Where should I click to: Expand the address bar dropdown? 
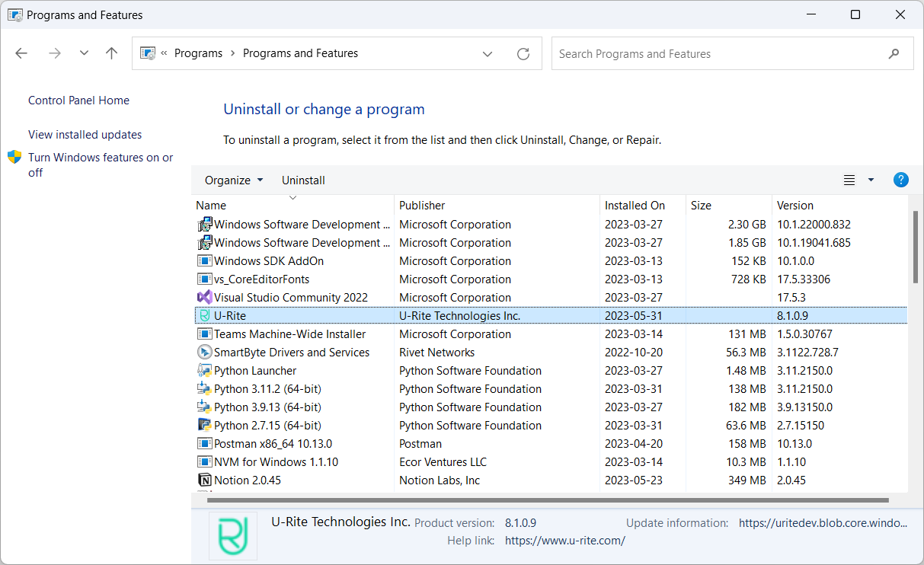(488, 53)
